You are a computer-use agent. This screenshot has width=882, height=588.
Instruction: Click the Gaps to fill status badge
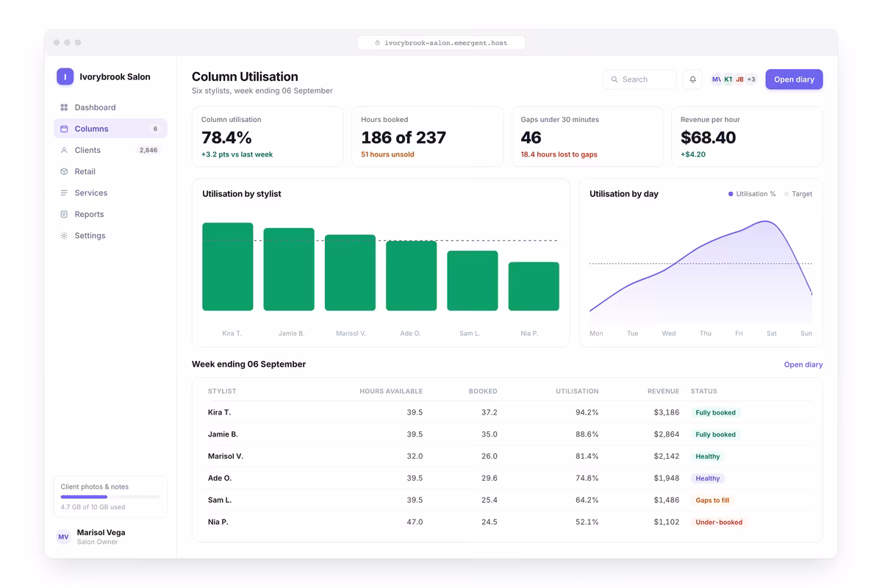pos(712,500)
